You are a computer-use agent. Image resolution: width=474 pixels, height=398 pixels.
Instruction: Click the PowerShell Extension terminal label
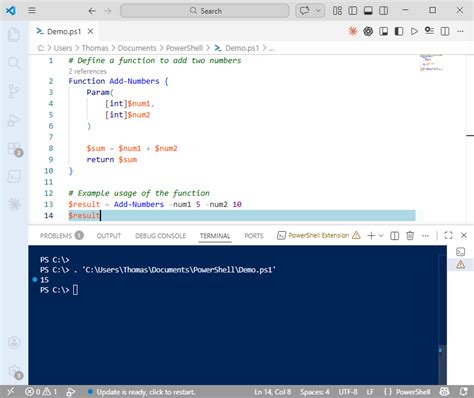[x=318, y=235]
